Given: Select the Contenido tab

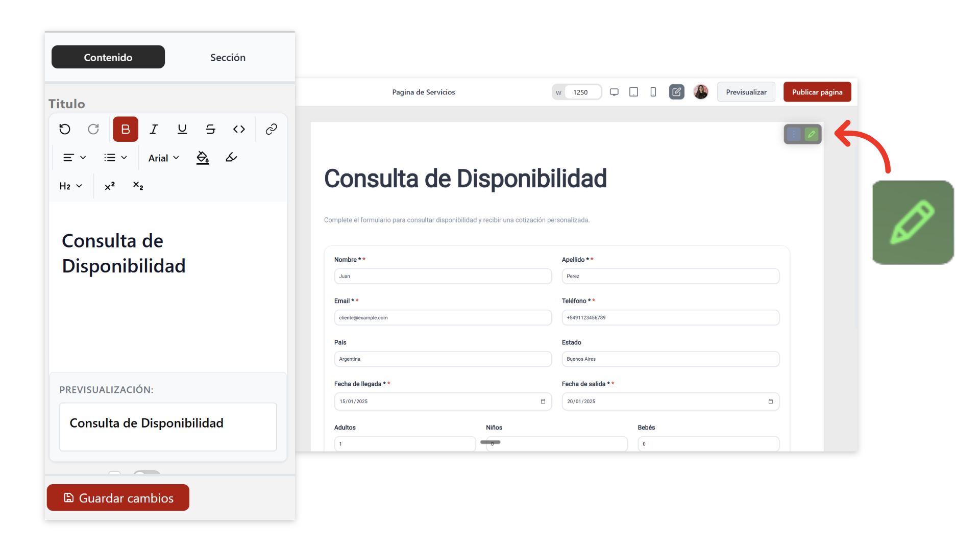Looking at the screenshot, I should (x=108, y=57).
